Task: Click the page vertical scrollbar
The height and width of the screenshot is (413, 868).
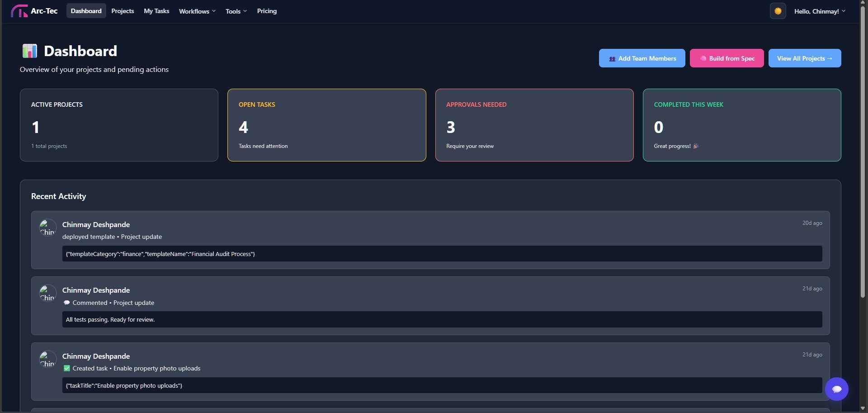Action: 863,152
